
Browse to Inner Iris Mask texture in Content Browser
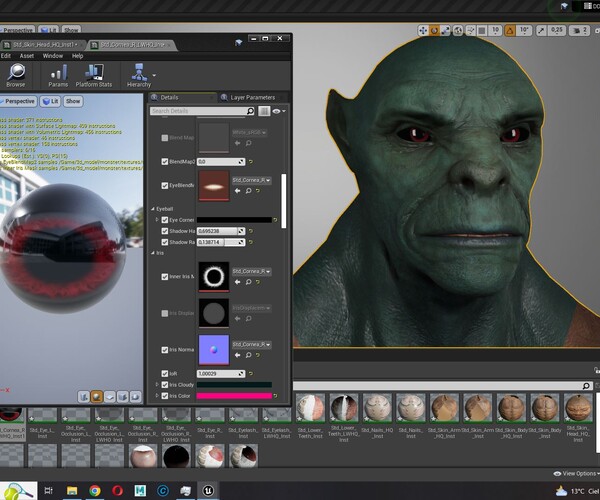pyautogui.click(x=248, y=282)
